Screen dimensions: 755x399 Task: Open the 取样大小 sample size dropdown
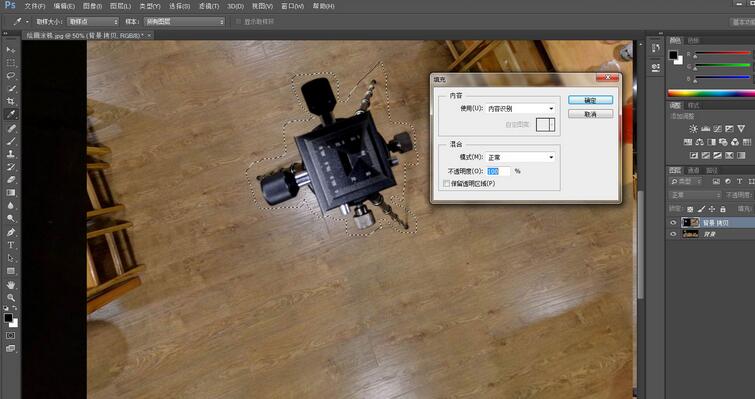click(x=92, y=22)
